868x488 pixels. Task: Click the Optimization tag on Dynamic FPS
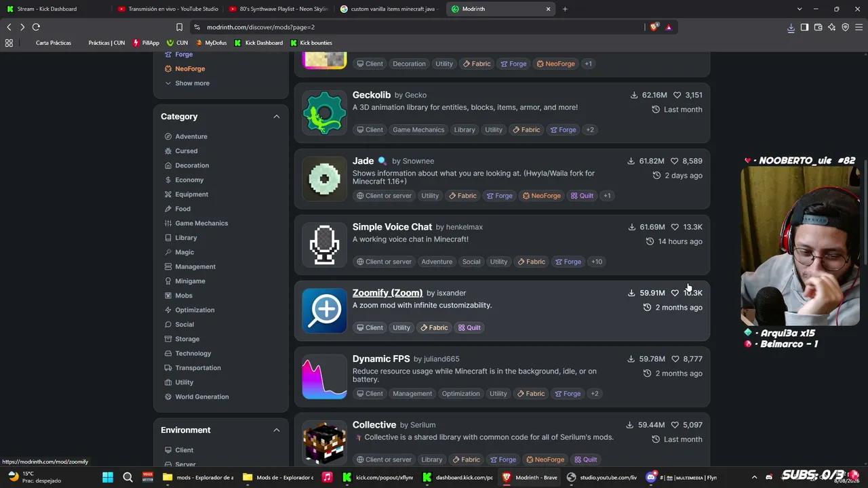click(x=460, y=394)
